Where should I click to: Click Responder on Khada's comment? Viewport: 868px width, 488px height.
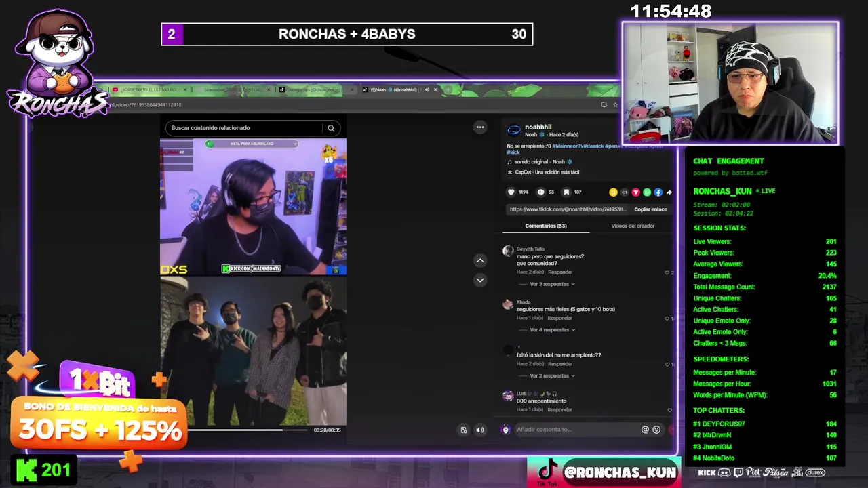[560, 318]
